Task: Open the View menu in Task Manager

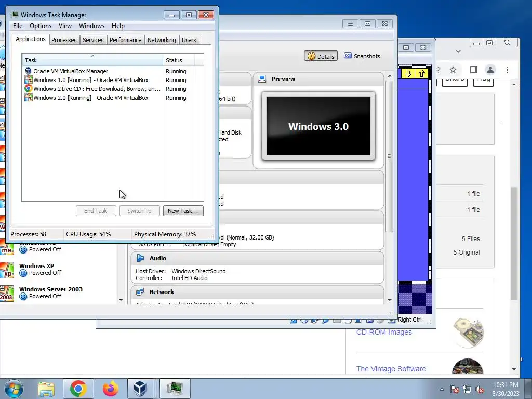Action: (x=65, y=26)
